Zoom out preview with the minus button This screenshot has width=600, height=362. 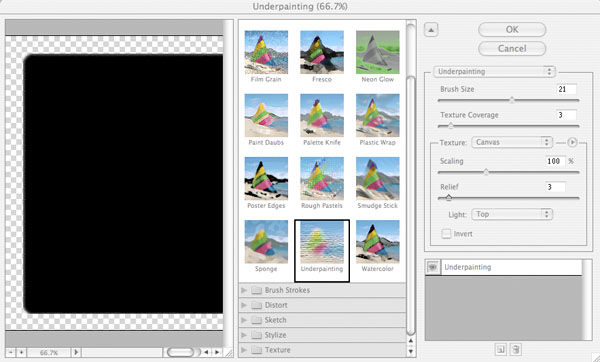pos(11,352)
